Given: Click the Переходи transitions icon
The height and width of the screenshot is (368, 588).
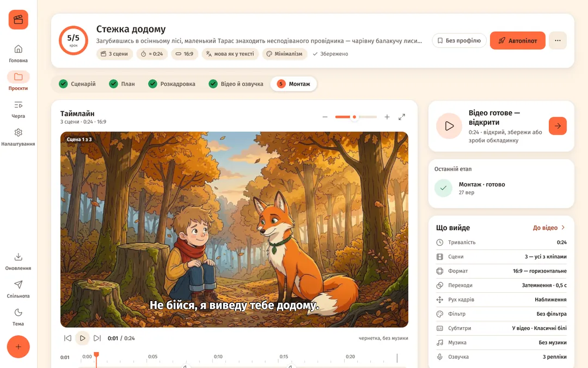Looking at the screenshot, I should coord(440,285).
